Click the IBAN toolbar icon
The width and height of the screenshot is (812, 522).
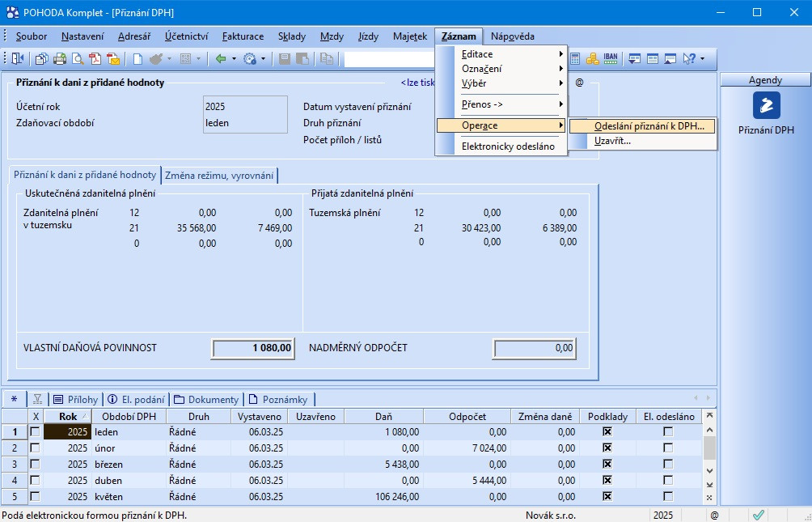pyautogui.click(x=611, y=58)
